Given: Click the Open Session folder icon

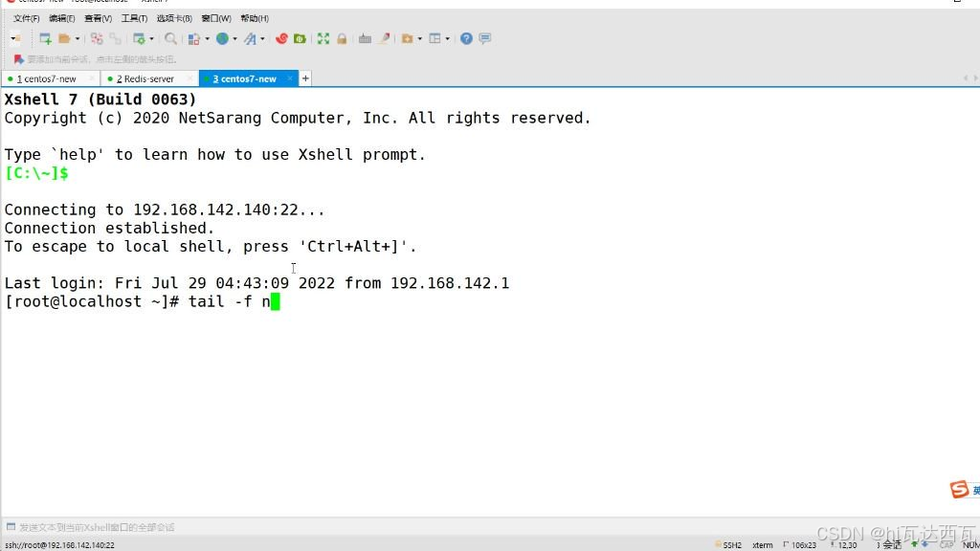Looking at the screenshot, I should click(64, 38).
